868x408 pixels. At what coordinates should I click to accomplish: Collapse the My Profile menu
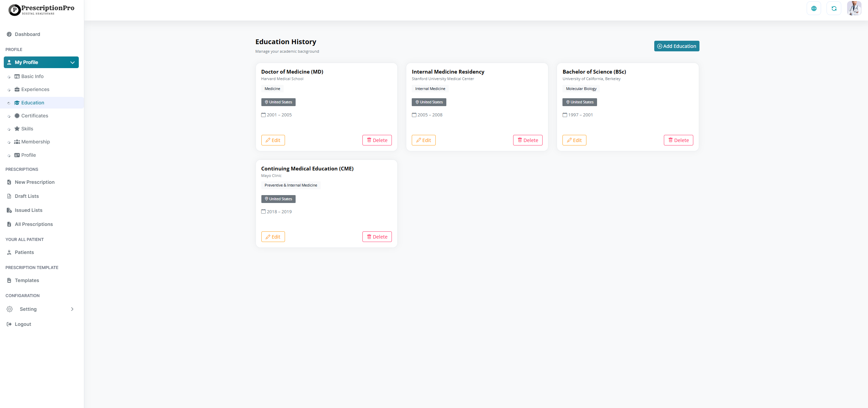point(72,62)
